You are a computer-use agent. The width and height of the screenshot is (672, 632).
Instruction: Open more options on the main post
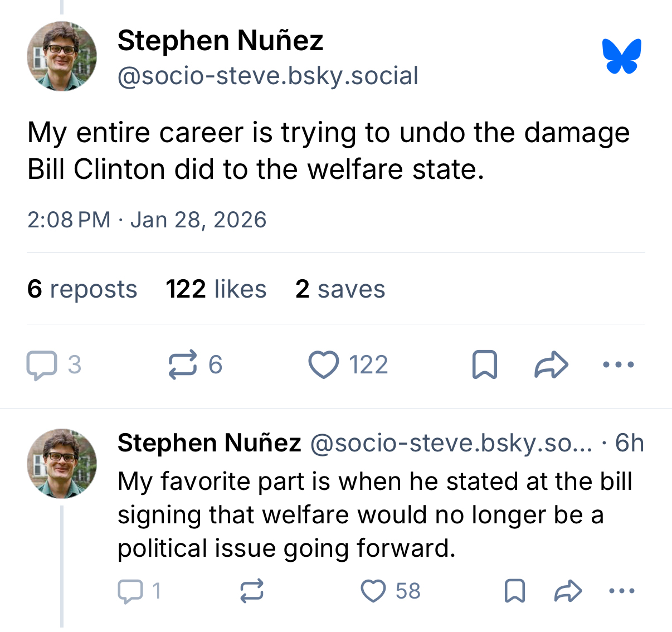619,365
